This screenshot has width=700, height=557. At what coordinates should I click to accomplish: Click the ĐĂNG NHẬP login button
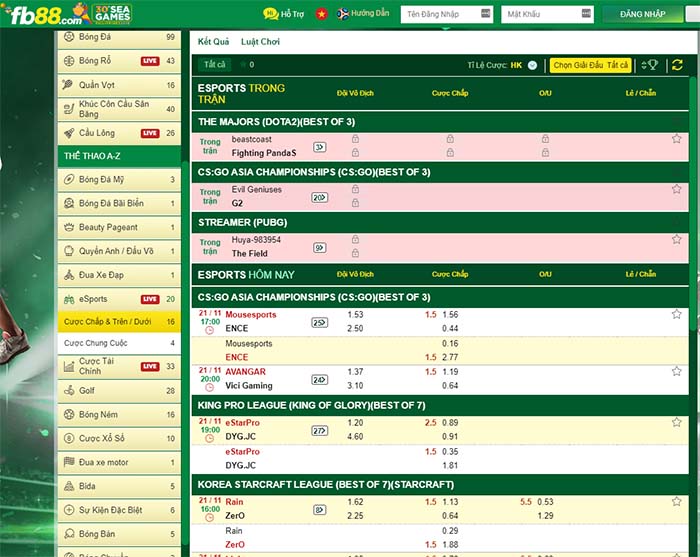point(642,14)
